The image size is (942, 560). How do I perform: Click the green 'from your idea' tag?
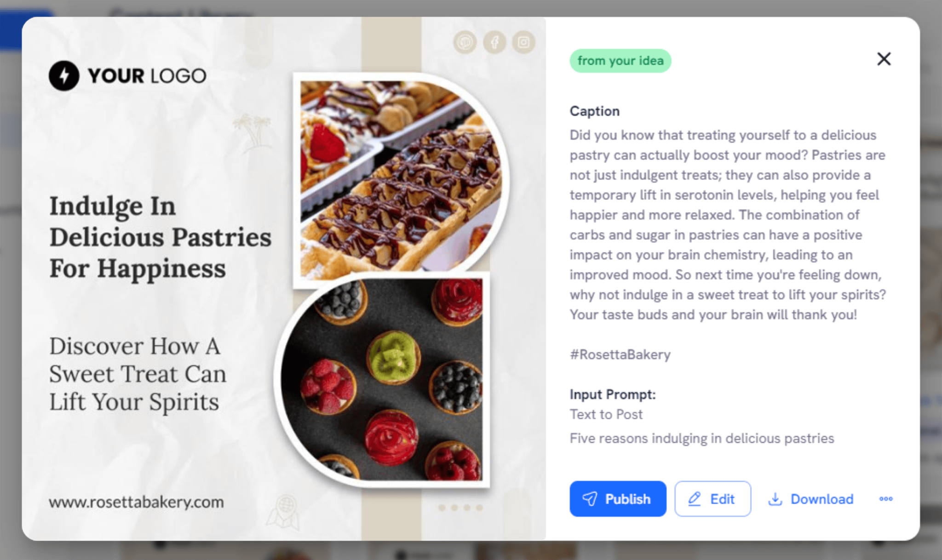coord(619,60)
